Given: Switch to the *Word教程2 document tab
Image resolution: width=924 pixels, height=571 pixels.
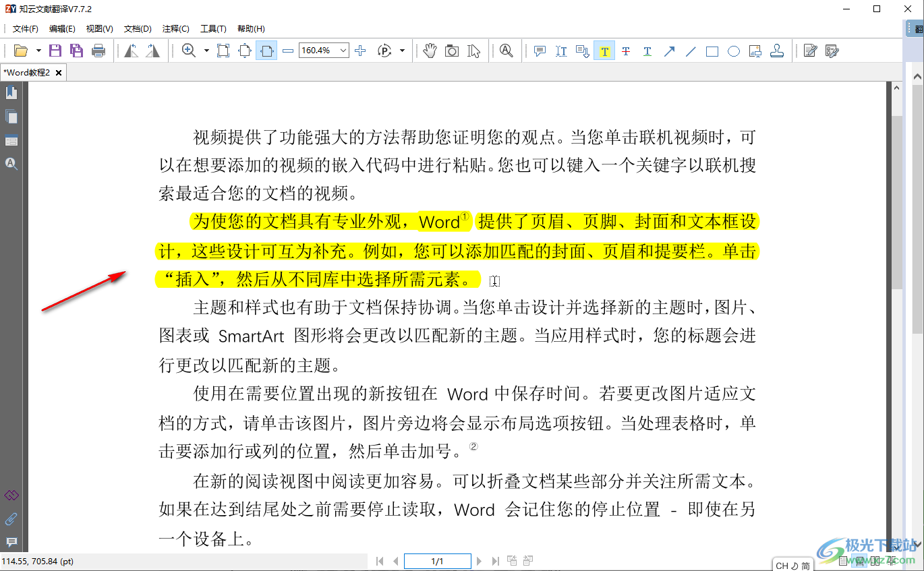Looking at the screenshot, I should 27,72.
